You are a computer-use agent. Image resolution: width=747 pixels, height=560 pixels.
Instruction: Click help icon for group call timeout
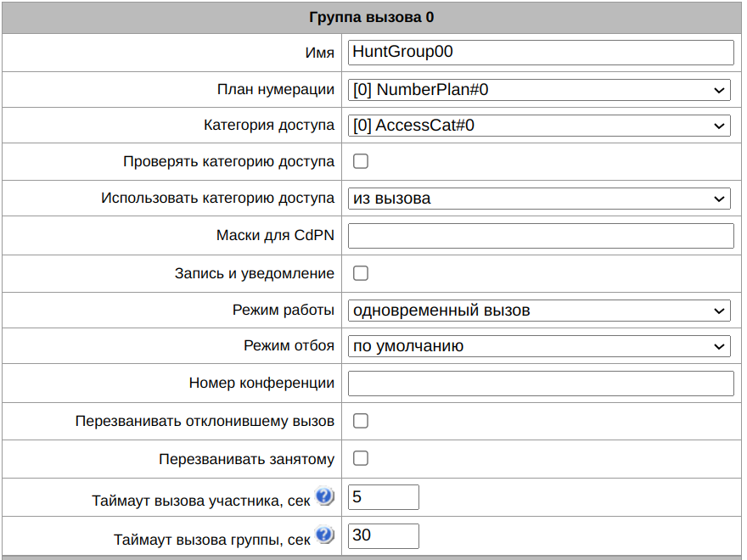tap(323, 535)
